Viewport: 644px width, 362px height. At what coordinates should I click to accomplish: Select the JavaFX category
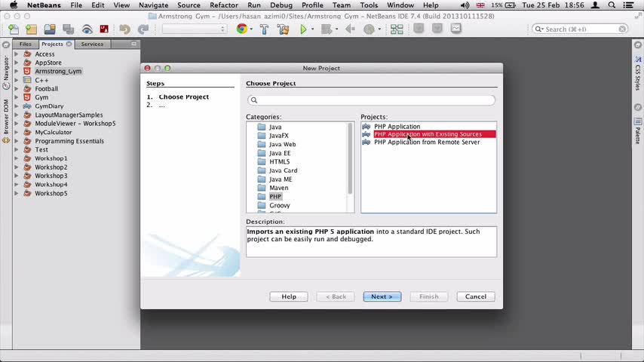point(279,136)
